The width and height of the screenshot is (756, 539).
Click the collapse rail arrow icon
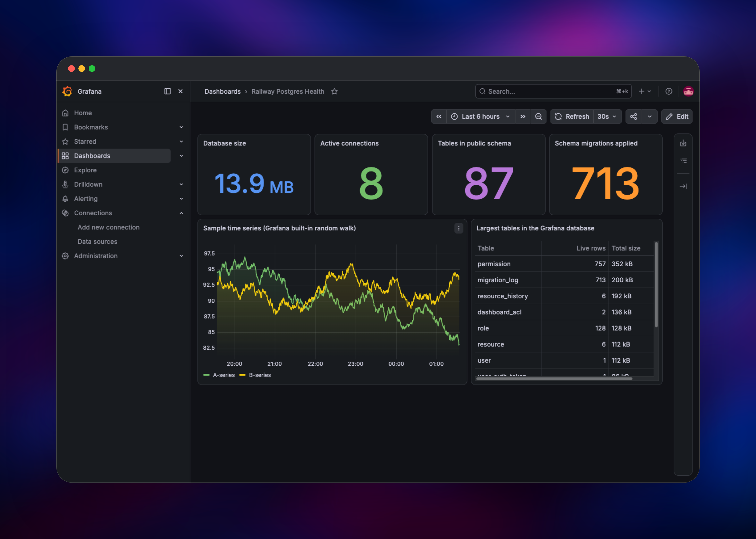click(683, 186)
